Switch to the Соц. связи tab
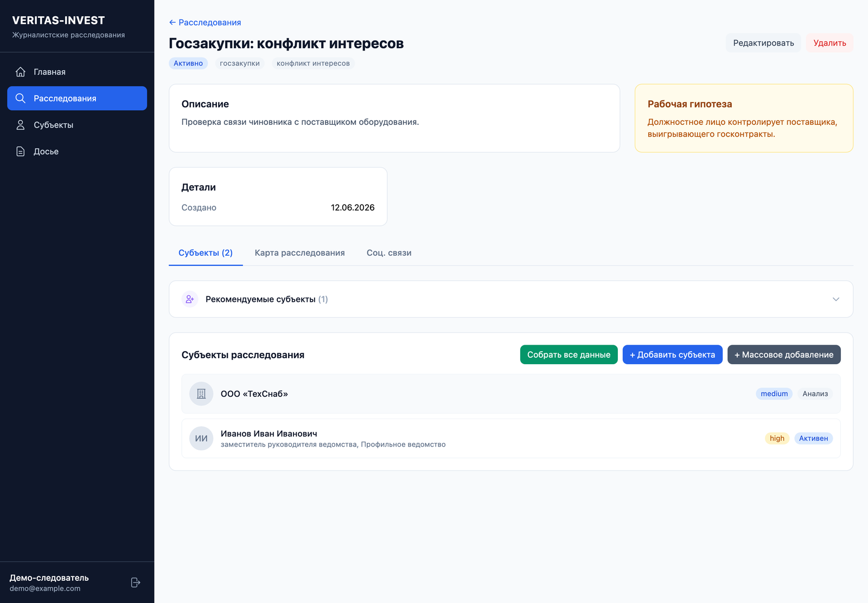Viewport: 868px width, 603px height. (389, 253)
